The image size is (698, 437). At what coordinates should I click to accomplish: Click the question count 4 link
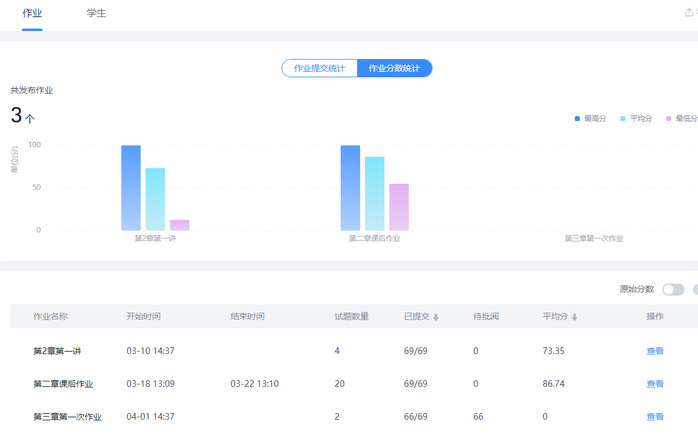point(337,351)
